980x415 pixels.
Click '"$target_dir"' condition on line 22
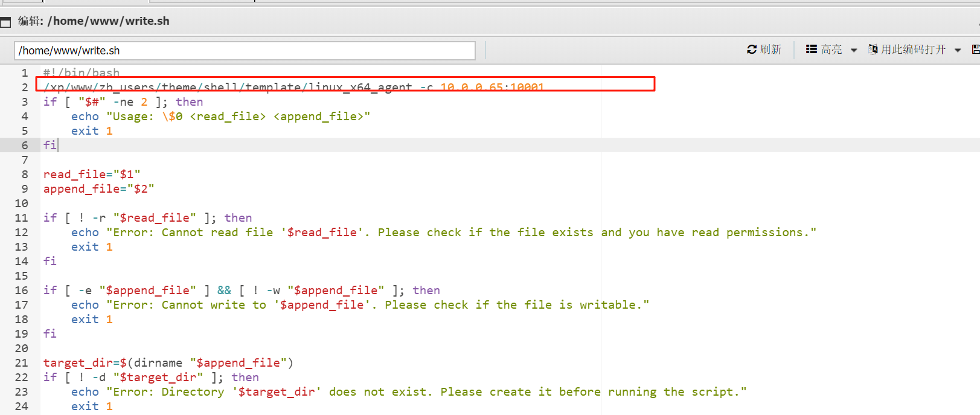click(x=158, y=377)
